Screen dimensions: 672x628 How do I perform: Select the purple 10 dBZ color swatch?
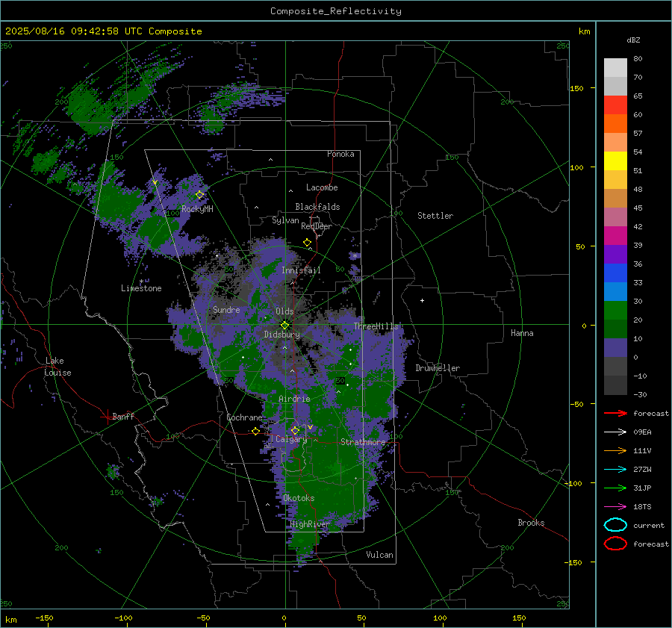(x=615, y=348)
